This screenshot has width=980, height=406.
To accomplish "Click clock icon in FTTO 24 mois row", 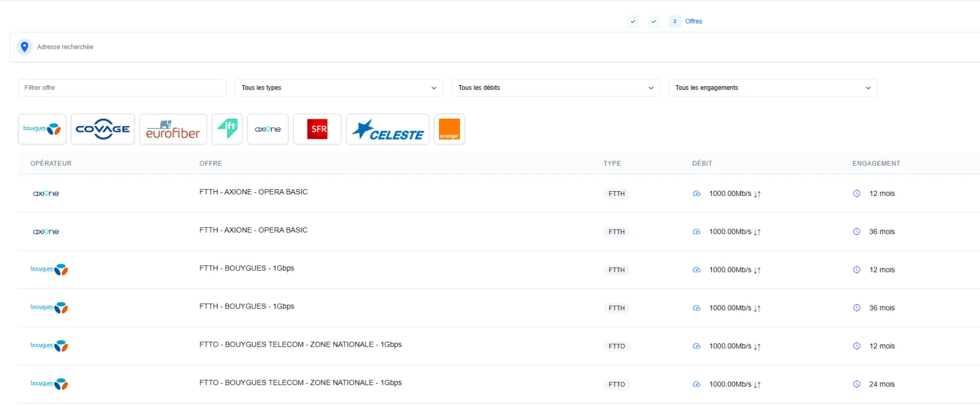I will pyautogui.click(x=856, y=384).
